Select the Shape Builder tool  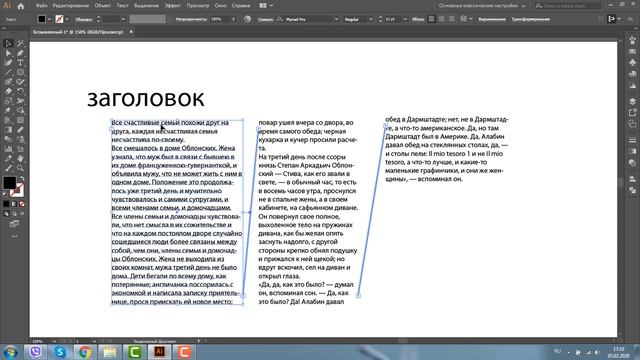tap(20, 111)
